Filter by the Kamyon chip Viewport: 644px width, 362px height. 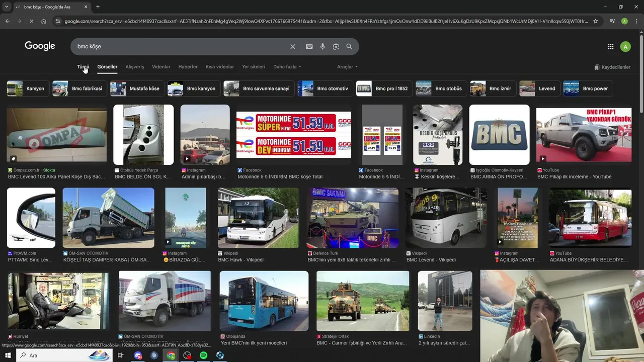coord(28,88)
